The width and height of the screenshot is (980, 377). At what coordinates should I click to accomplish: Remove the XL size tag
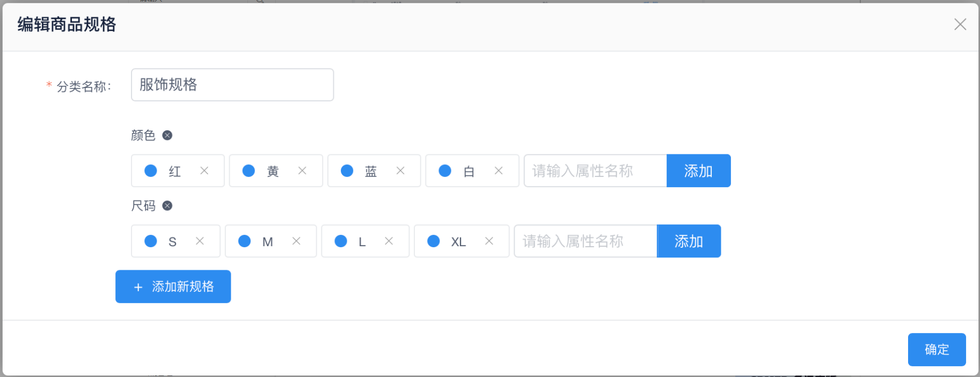click(489, 241)
